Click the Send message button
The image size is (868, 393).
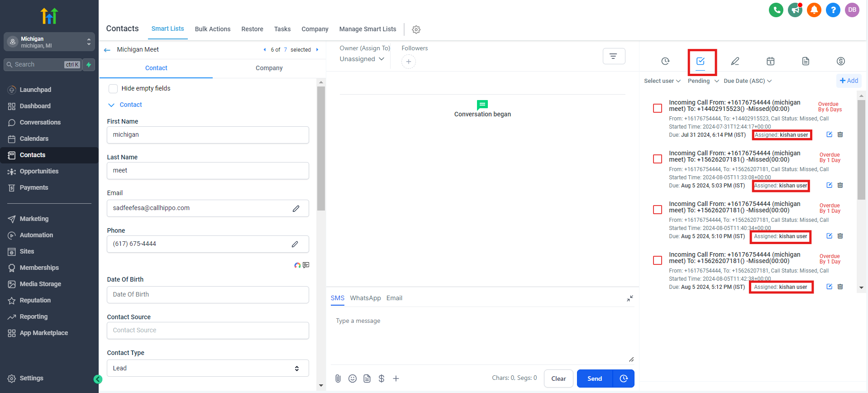coord(595,379)
